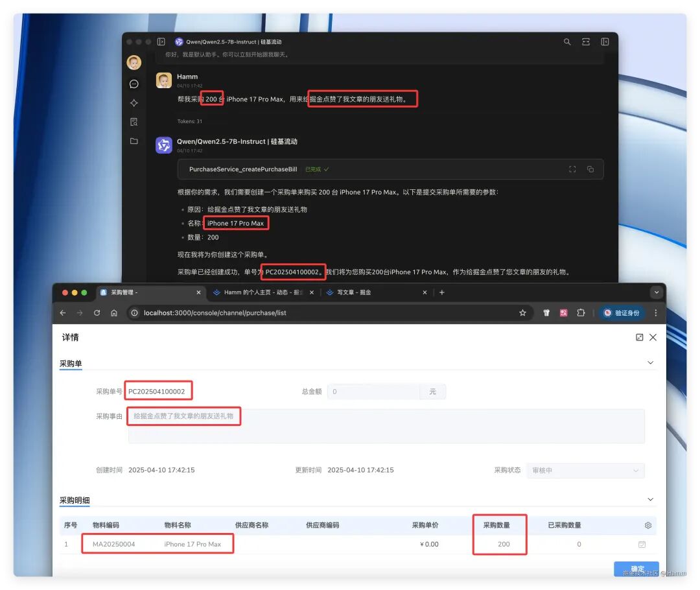Image resolution: width=700 pixels, height=590 pixels.
Task: View site information for localhost
Action: 134,313
